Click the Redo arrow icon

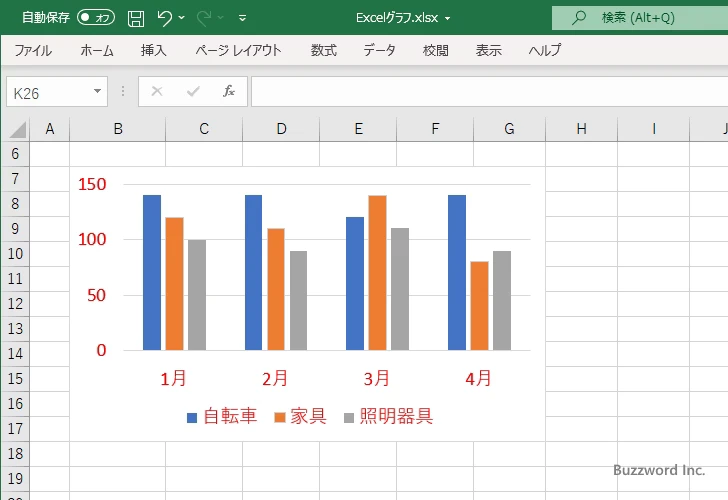(204, 18)
